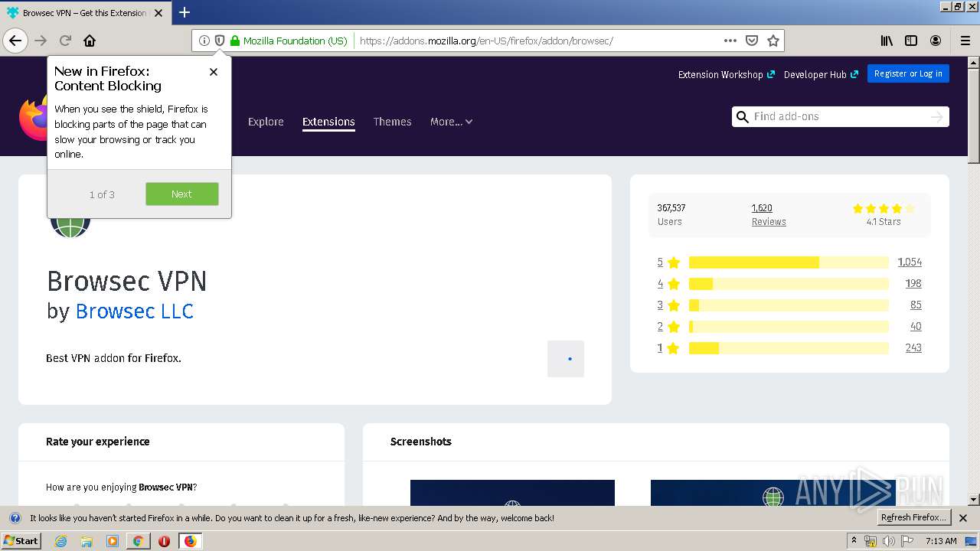
Task: Open the first extension screenshot thumbnail
Action: coord(512,493)
